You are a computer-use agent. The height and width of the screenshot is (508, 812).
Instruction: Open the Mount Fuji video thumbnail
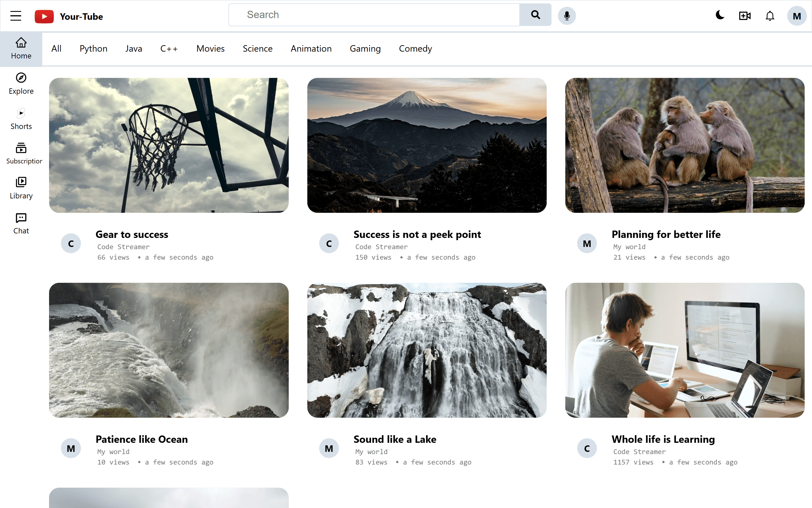coord(427,145)
